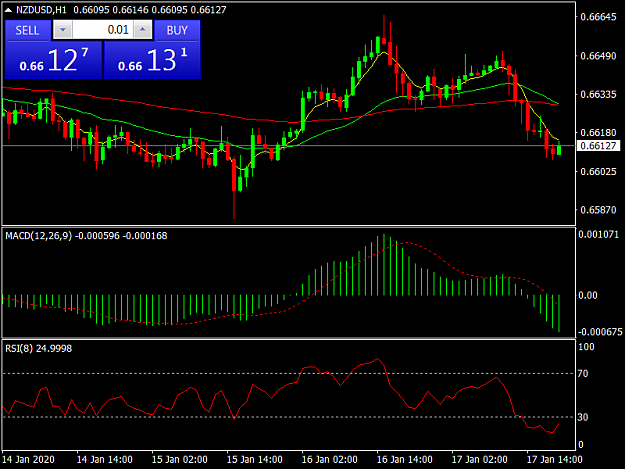Viewport: 625px width, 469px height.
Task: Click the 17 Jan 02:00 time label
Action: pyautogui.click(x=479, y=459)
